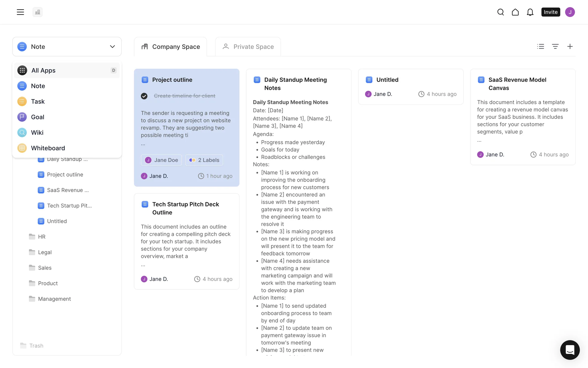588x368 pixels.
Task: Click the Invite button
Action: 550,12
